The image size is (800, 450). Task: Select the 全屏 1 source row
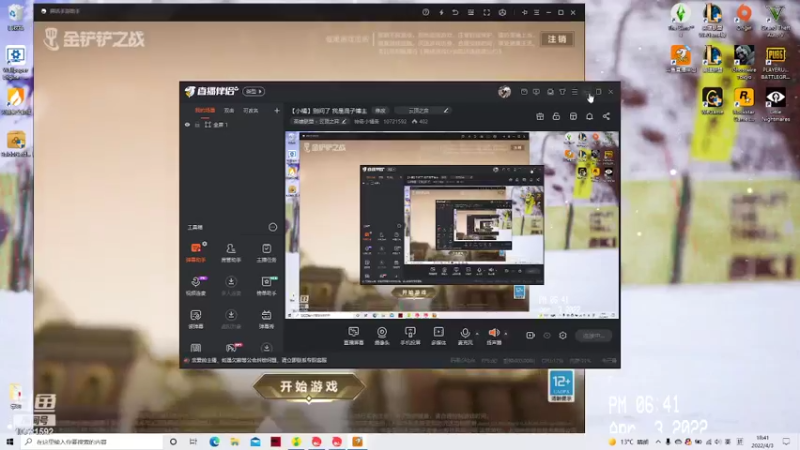click(x=232, y=124)
